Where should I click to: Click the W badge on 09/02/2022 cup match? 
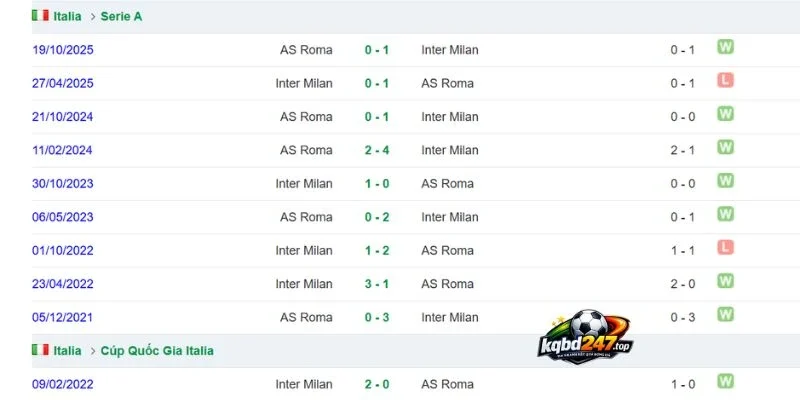[725, 381]
